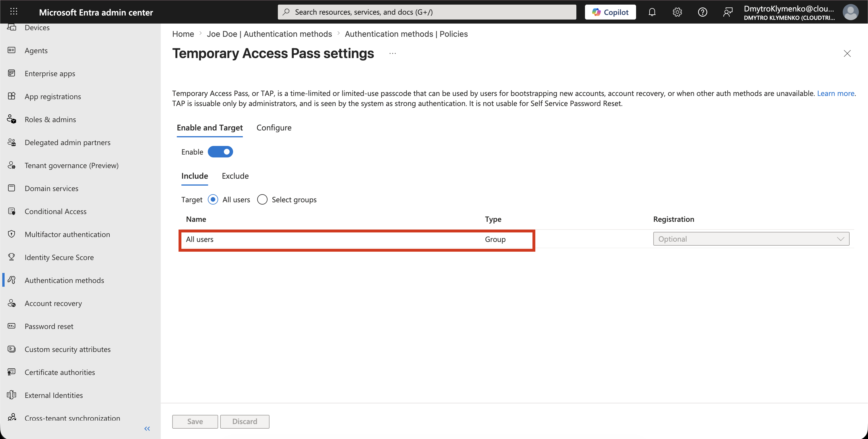Image resolution: width=868 pixels, height=439 pixels.
Task: Switch to the Exclude tab
Action: [x=235, y=176]
